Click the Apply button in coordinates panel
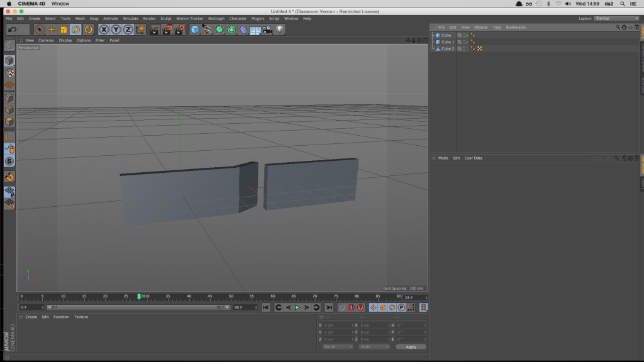644x362 pixels. (411, 346)
